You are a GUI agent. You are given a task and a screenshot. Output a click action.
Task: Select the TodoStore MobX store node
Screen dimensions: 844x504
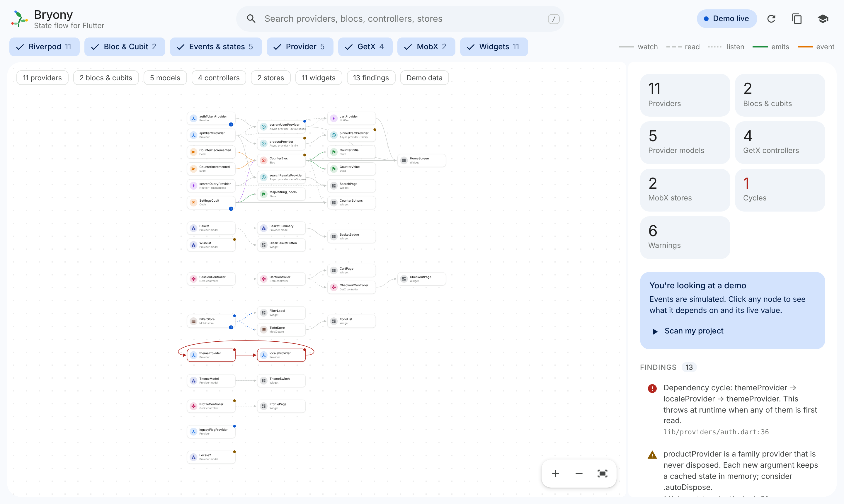click(281, 329)
